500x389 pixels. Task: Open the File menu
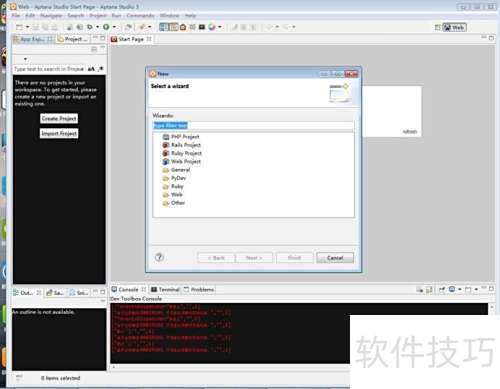coord(16,15)
